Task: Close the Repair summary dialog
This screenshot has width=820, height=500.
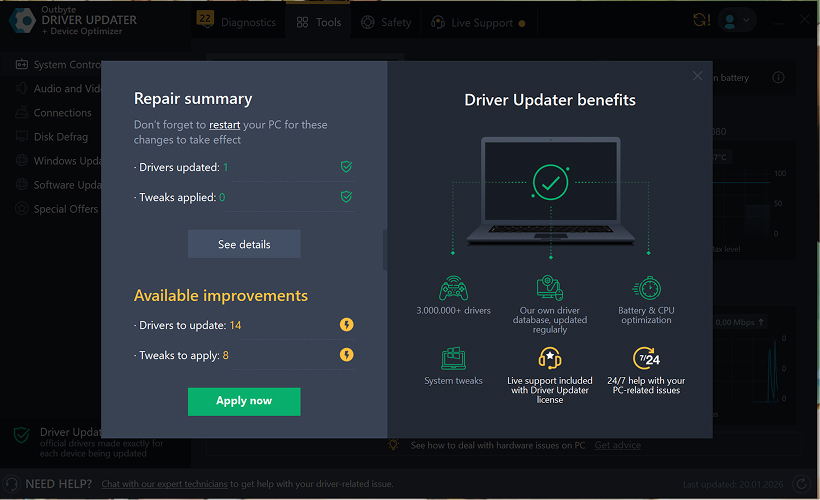Action: click(x=697, y=76)
